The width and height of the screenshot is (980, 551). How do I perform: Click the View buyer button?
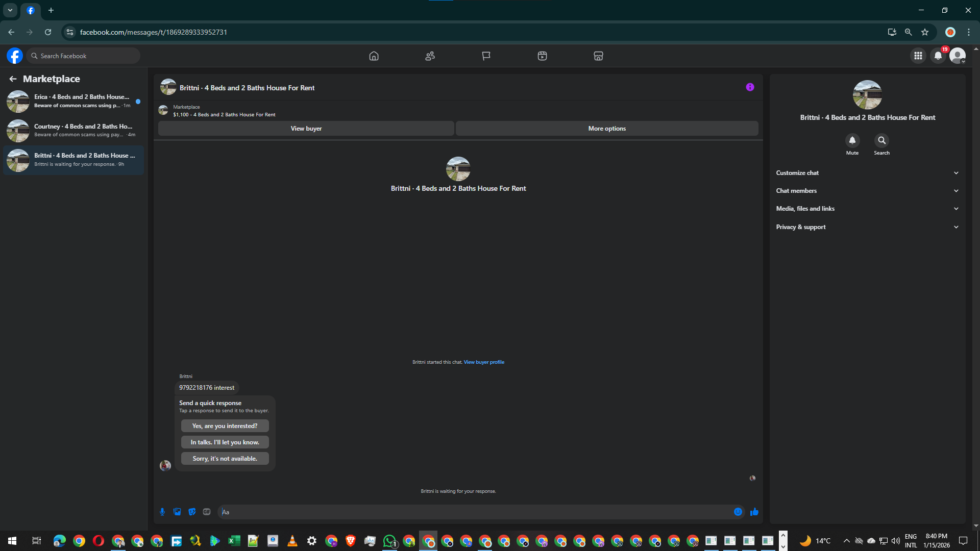[306, 129]
